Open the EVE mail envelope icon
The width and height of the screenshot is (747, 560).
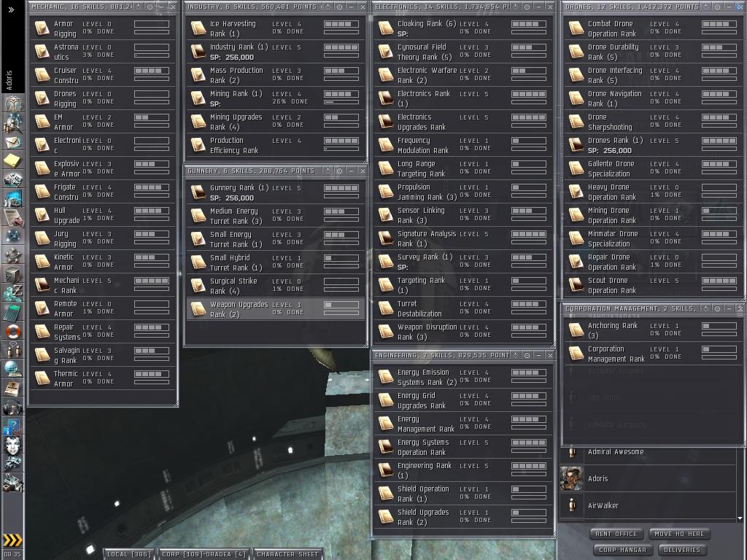click(13, 142)
